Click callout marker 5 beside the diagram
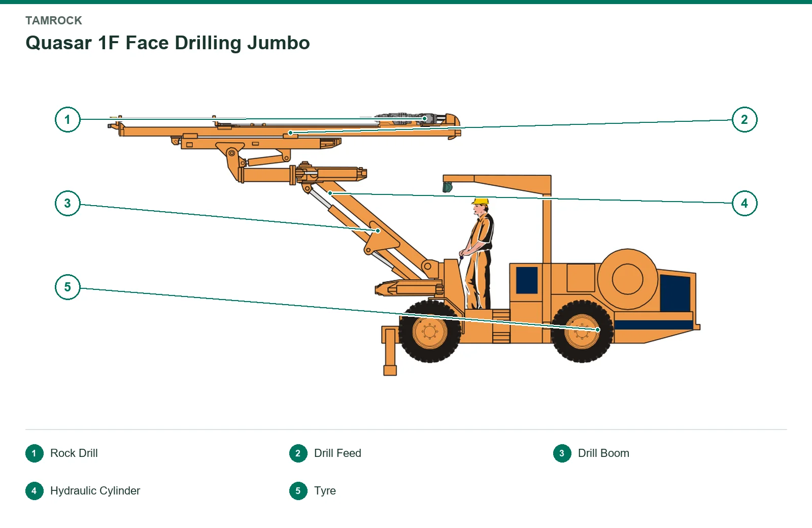The height and width of the screenshot is (528, 812). (x=67, y=287)
